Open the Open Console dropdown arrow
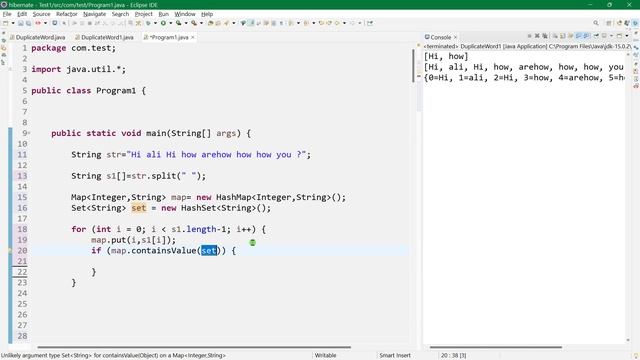This screenshot has height=360, width=640. tap(627, 36)
